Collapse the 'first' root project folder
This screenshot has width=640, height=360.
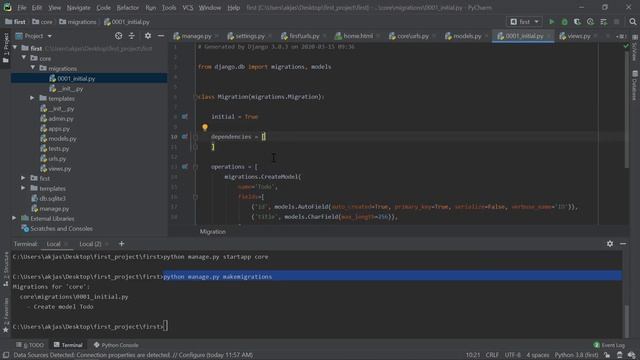(x=15, y=48)
